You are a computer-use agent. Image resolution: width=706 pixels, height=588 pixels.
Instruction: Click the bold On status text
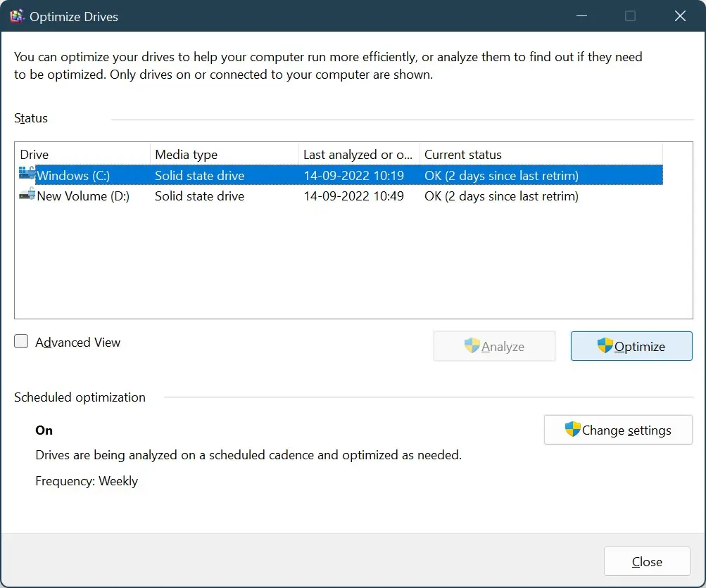44,430
